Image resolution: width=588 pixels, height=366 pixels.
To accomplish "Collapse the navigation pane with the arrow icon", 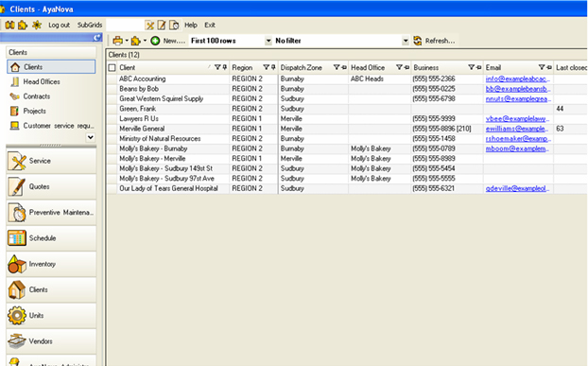I will tap(97, 37).
